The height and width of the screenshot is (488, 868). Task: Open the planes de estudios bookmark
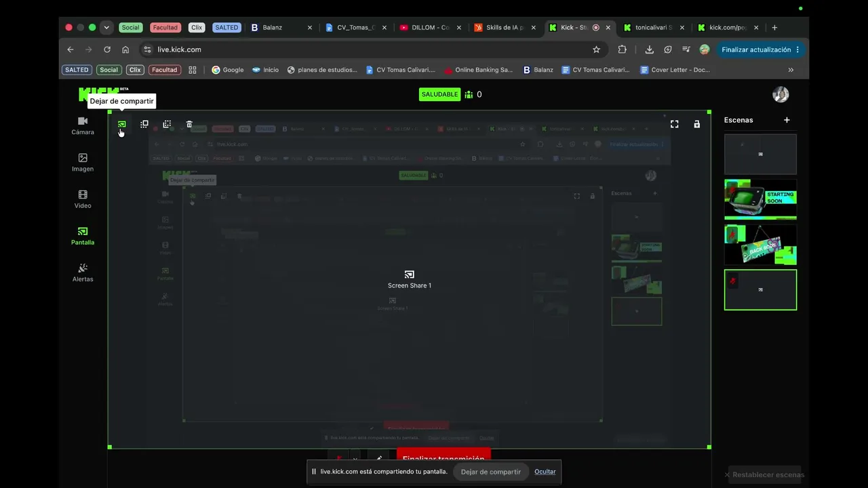pos(322,70)
